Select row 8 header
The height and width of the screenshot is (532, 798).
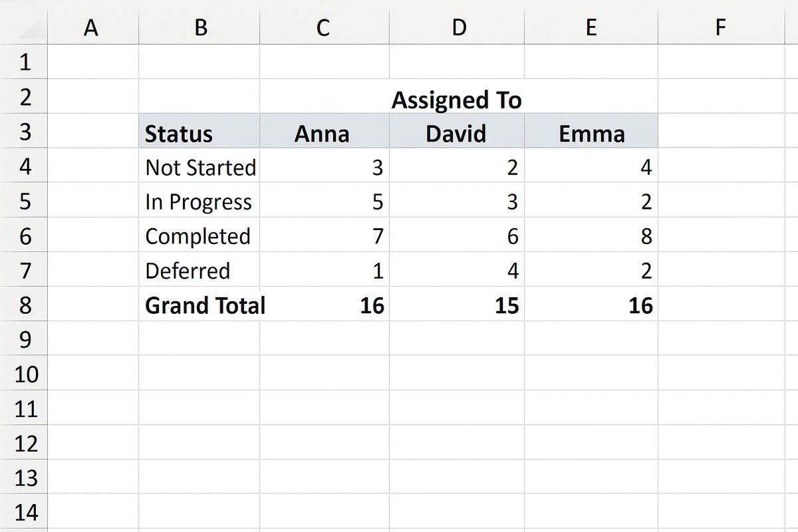click(x=24, y=304)
